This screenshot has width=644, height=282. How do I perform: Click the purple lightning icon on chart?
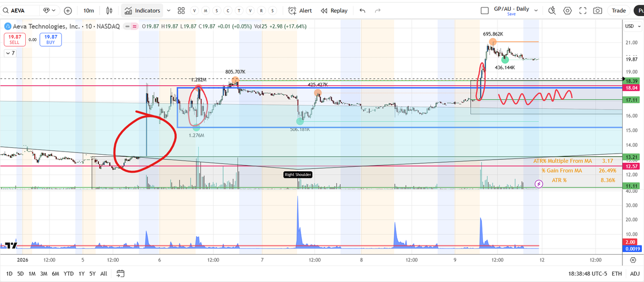coord(538,184)
